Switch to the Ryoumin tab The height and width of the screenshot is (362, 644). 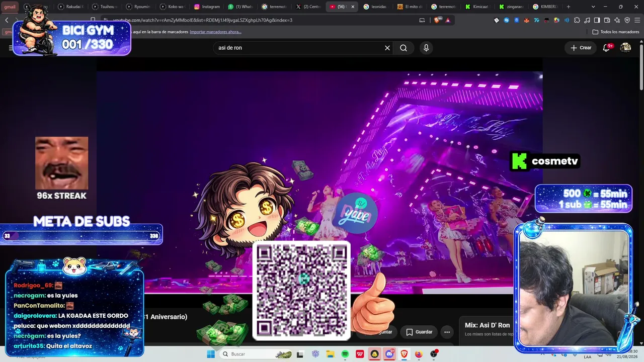(x=138, y=7)
